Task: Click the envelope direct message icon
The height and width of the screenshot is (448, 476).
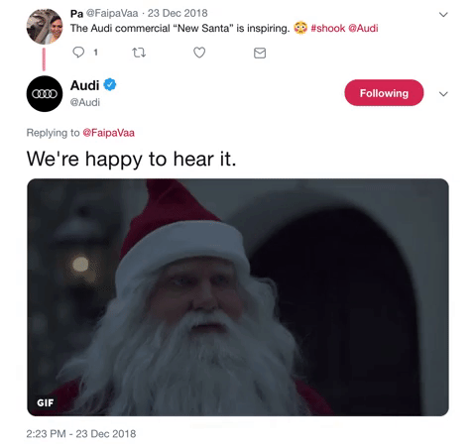Action: point(260,53)
